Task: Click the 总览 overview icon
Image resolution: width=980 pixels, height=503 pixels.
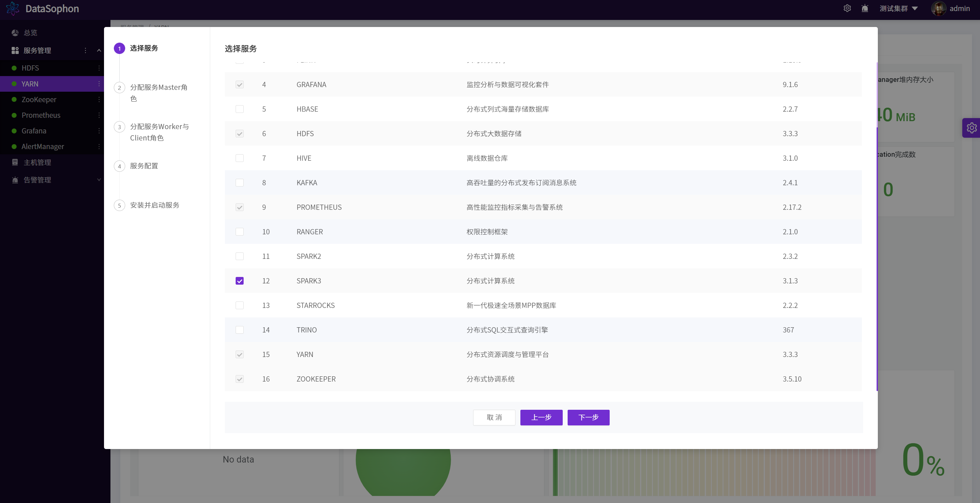Action: 15,33
